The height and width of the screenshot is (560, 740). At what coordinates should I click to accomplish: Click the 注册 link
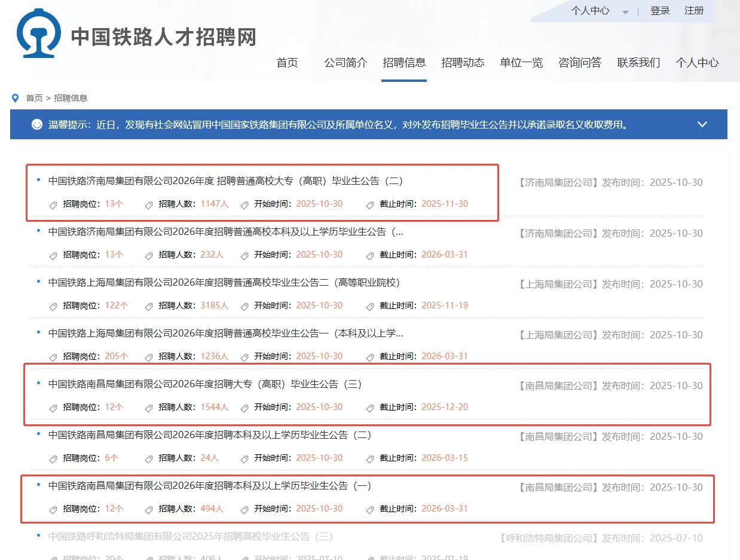tap(695, 11)
